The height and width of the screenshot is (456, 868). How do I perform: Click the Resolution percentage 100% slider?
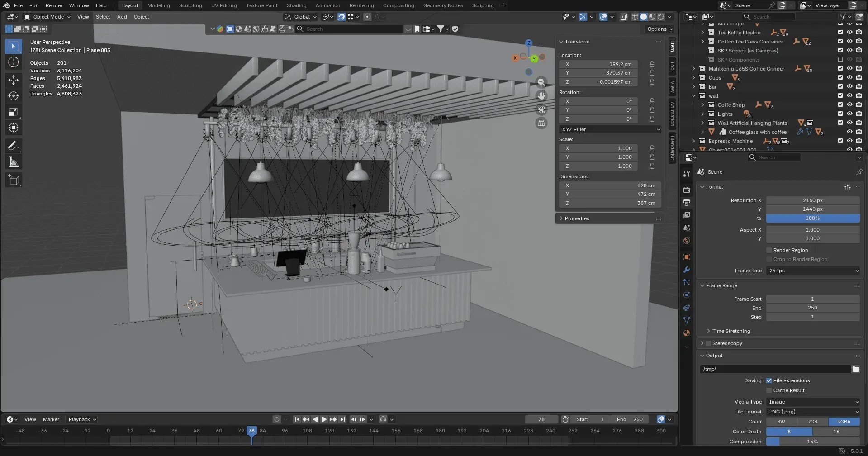[x=813, y=218]
